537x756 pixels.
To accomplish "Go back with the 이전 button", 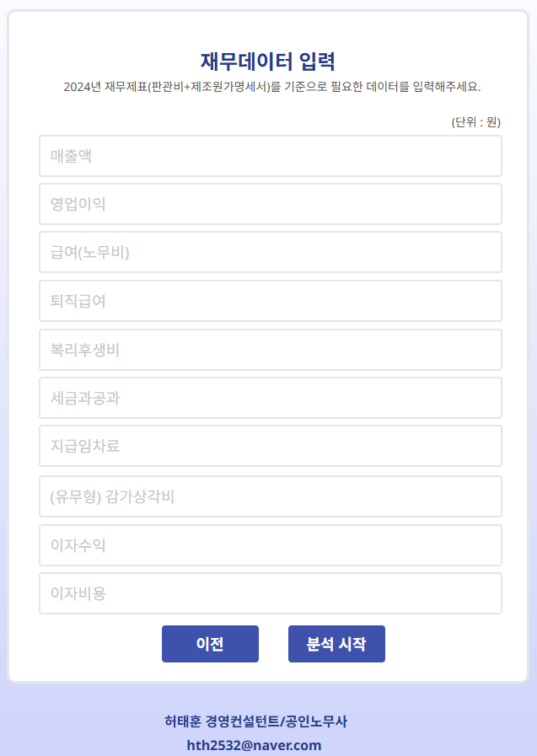I will [x=210, y=644].
